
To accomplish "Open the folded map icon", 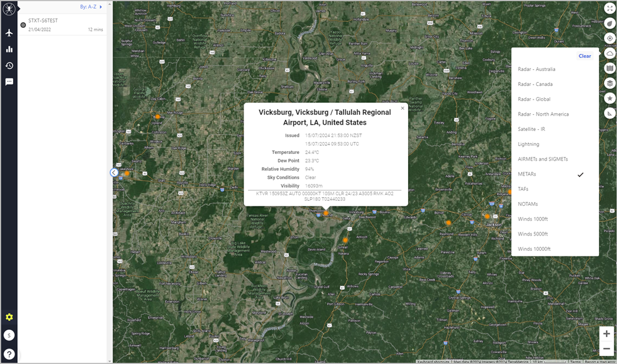I will coord(610,69).
